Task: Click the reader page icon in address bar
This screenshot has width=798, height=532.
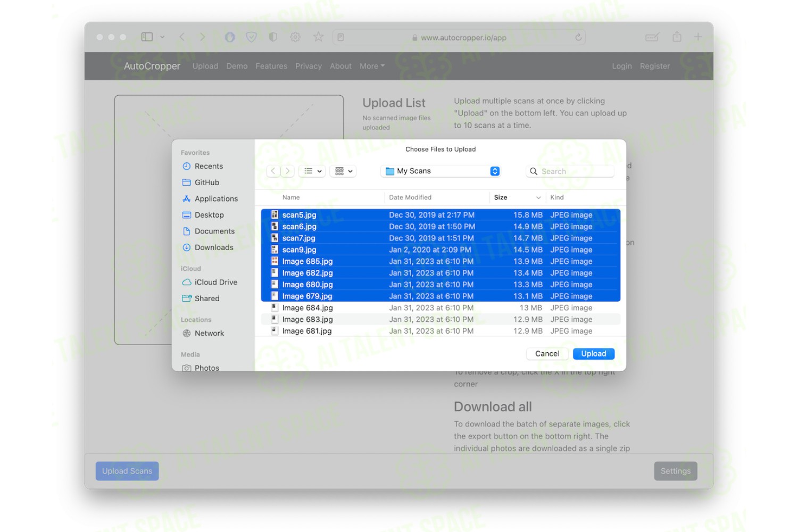Action: 340,37
